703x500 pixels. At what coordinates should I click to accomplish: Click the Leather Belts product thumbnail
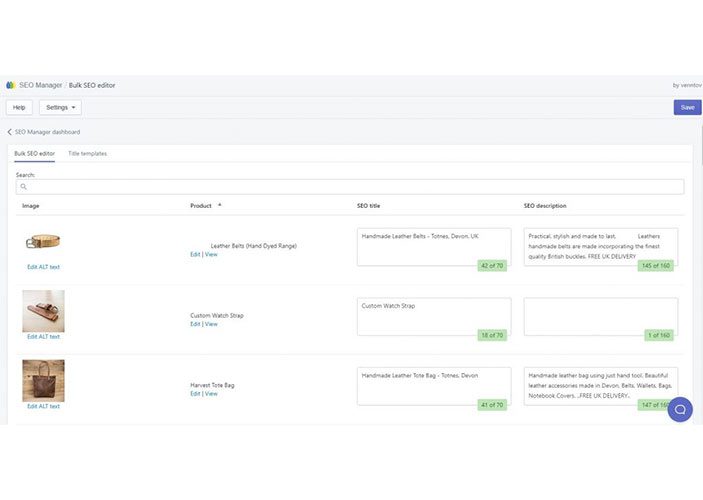(x=43, y=241)
